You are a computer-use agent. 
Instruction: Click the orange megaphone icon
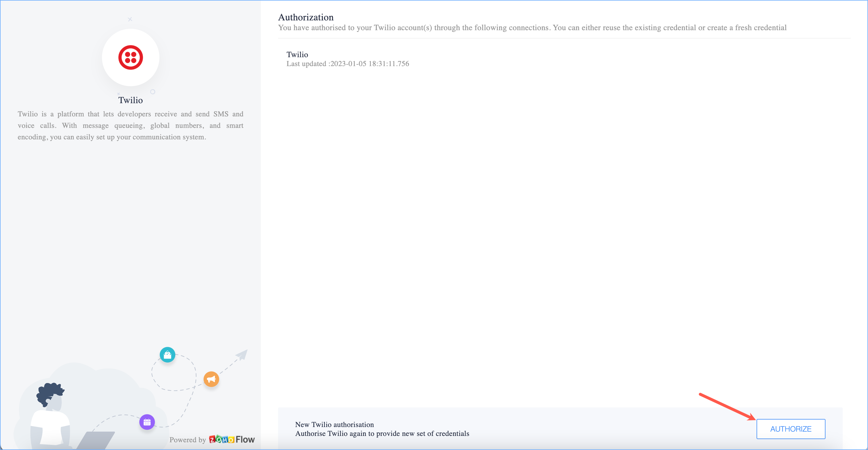211,379
